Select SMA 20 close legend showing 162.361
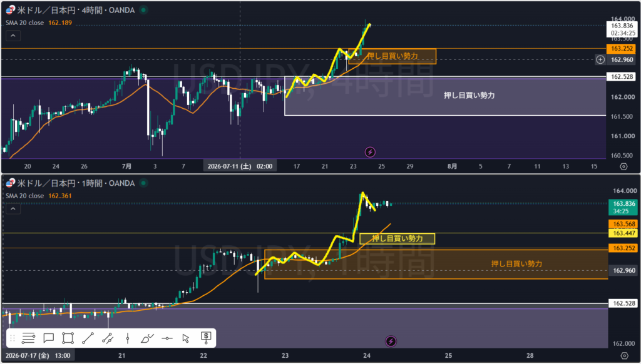 [39, 196]
